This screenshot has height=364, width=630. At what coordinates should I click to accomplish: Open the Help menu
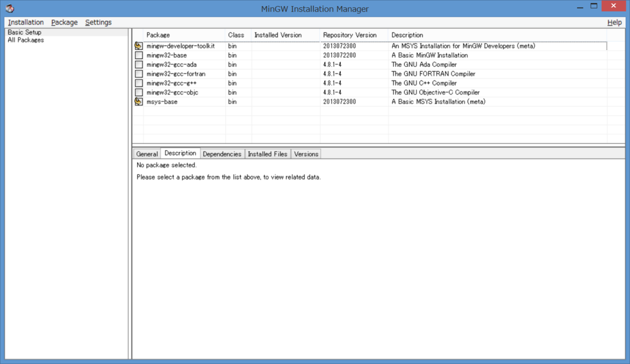[x=615, y=22]
